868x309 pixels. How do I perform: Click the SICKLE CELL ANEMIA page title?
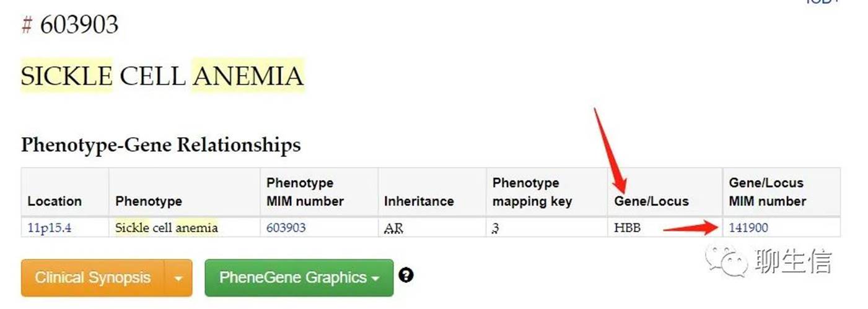point(162,76)
